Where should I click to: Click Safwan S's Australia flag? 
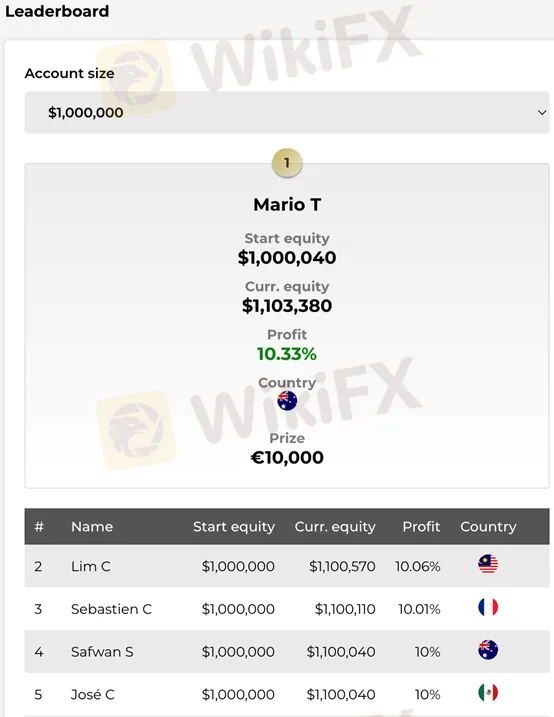[488, 650]
